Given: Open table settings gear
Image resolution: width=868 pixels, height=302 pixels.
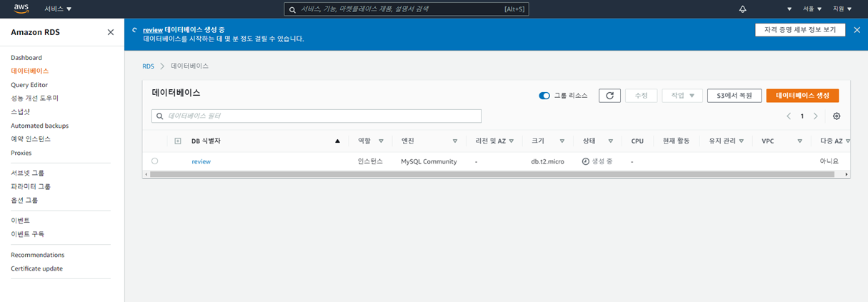Looking at the screenshot, I should 837,116.
